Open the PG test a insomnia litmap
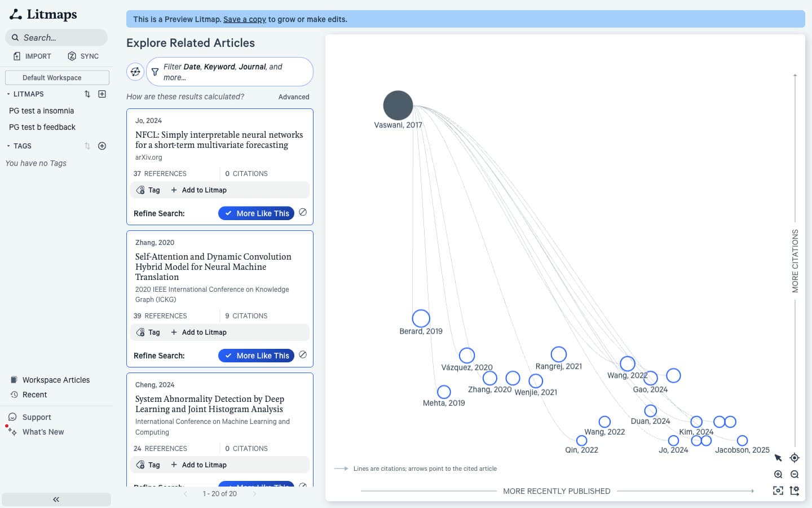Screen dimensions: 812x508 pos(42,111)
